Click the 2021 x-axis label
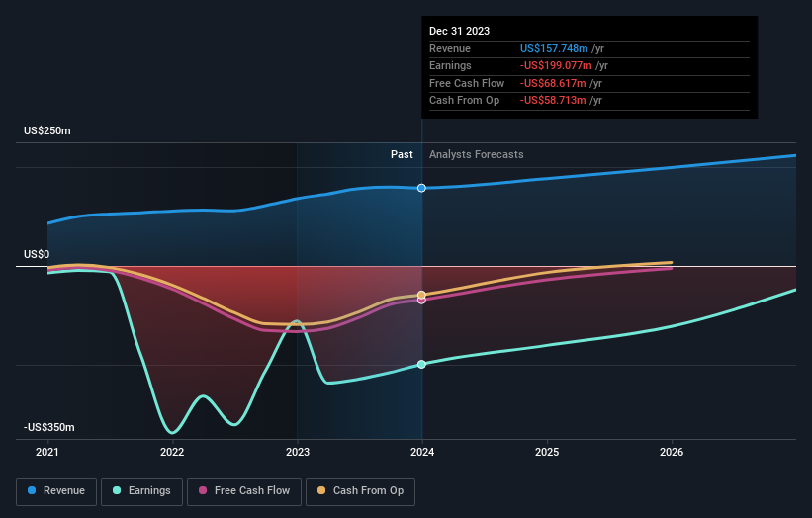This screenshot has width=812, height=518. (x=47, y=452)
